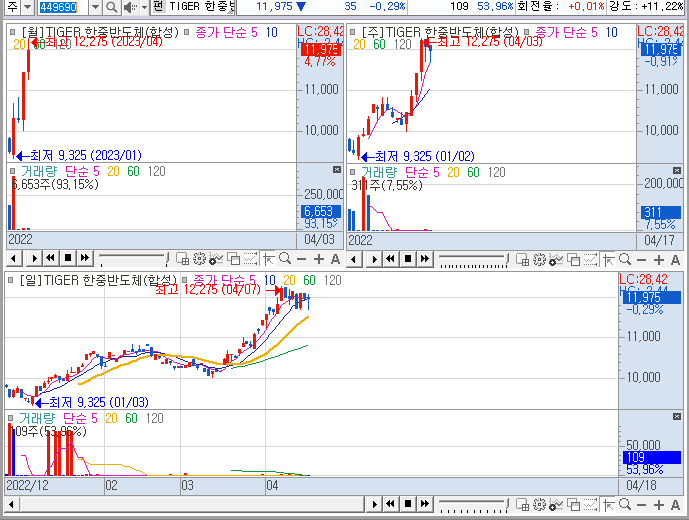Toggle the crosshair cursor tool in daily toolbar
The image size is (689, 520).
[609, 505]
